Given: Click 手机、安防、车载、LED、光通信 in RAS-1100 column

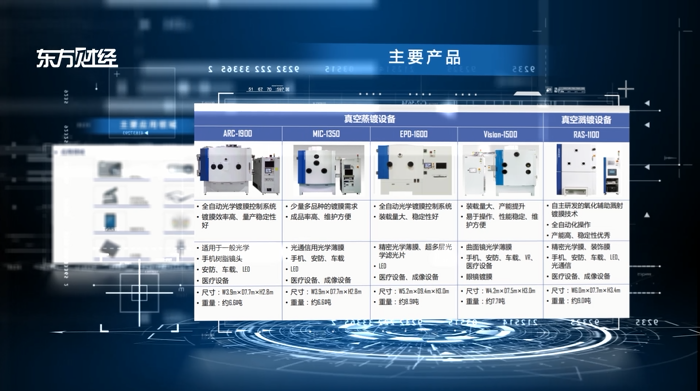Looking at the screenshot, I should [586, 261].
